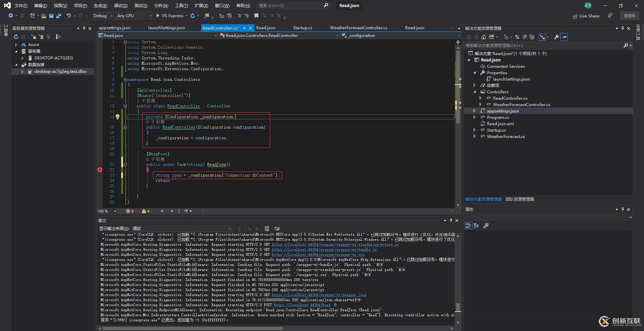Clear all text in the Output window

tap(267, 229)
